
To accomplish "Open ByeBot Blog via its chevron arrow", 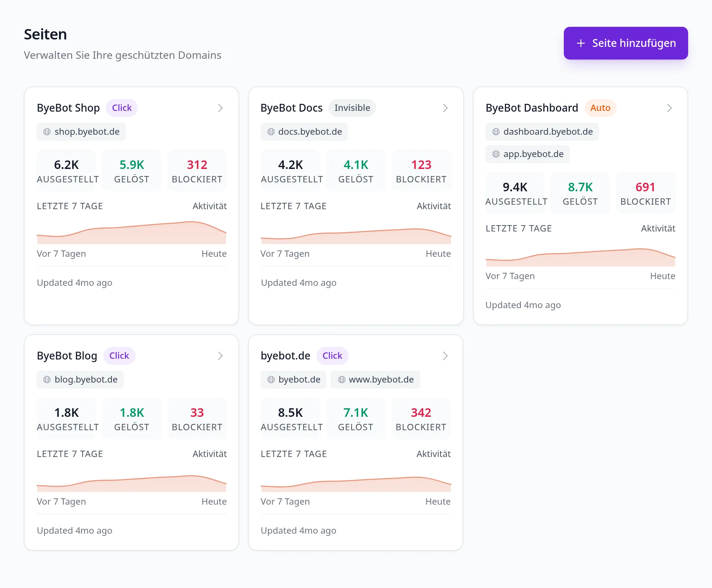I will point(220,356).
